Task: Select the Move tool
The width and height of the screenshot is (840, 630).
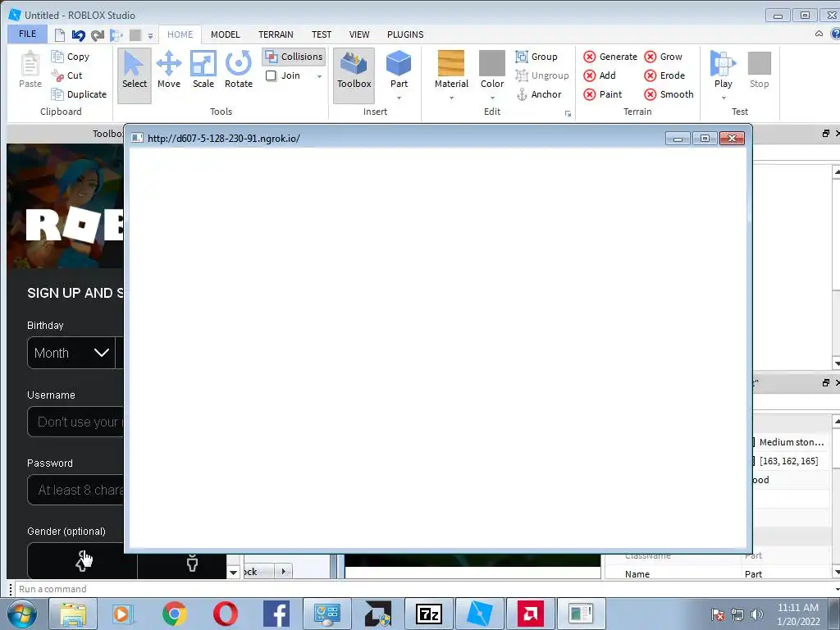Action: tap(169, 71)
